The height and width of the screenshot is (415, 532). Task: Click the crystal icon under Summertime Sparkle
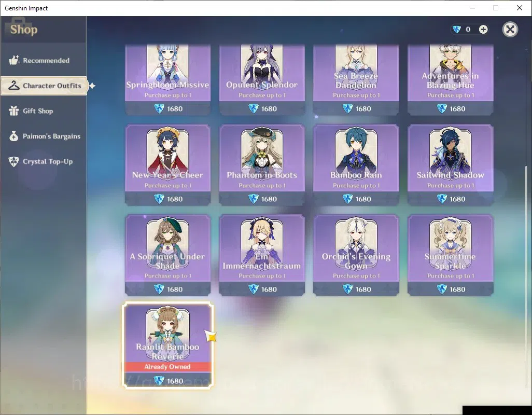(x=442, y=289)
